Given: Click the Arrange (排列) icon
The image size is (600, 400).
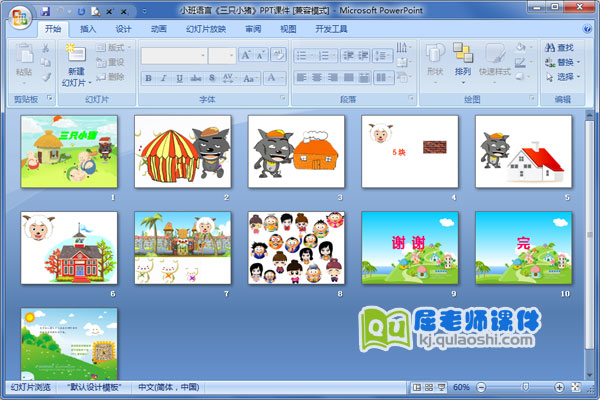Looking at the screenshot, I should (462, 58).
